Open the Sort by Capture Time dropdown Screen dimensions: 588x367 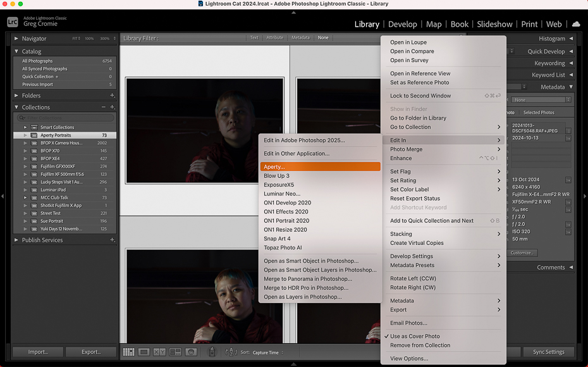[x=268, y=352]
